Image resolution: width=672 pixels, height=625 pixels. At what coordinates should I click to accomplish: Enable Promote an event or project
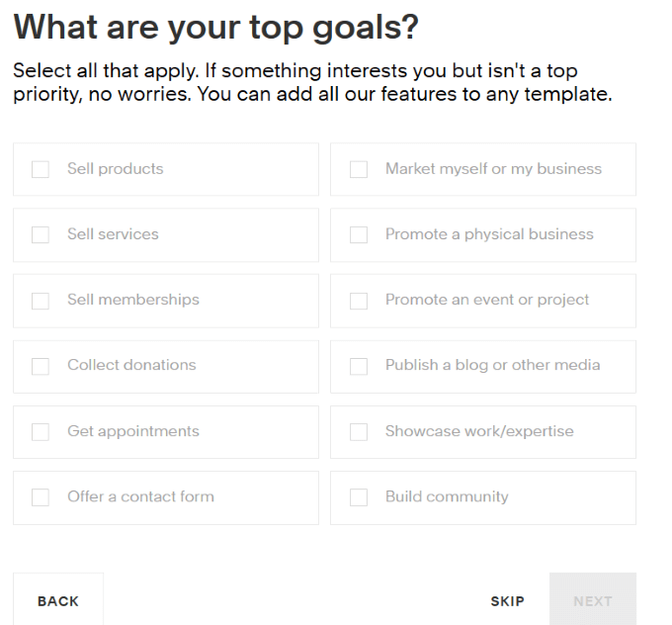click(x=359, y=301)
